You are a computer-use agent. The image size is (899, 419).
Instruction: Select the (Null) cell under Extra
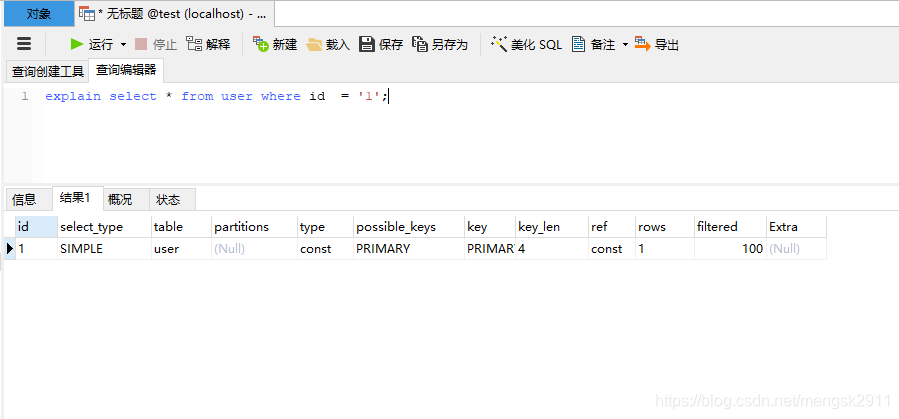[796, 249]
